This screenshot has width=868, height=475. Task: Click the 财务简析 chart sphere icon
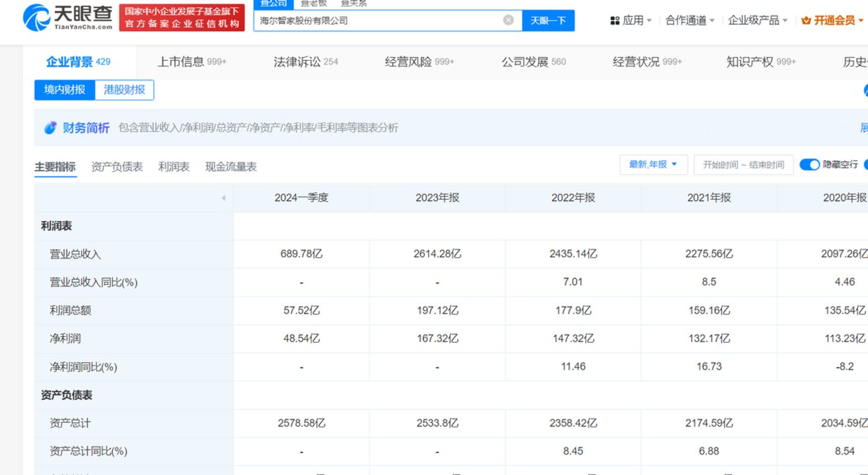50,127
